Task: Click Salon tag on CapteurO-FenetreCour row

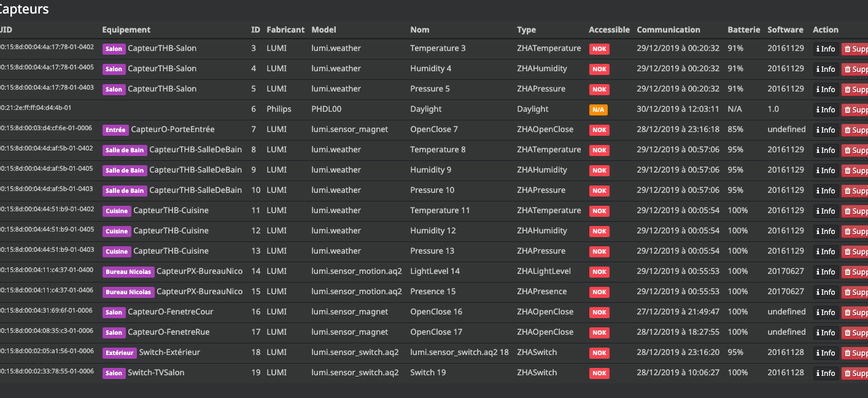Action: click(x=114, y=313)
